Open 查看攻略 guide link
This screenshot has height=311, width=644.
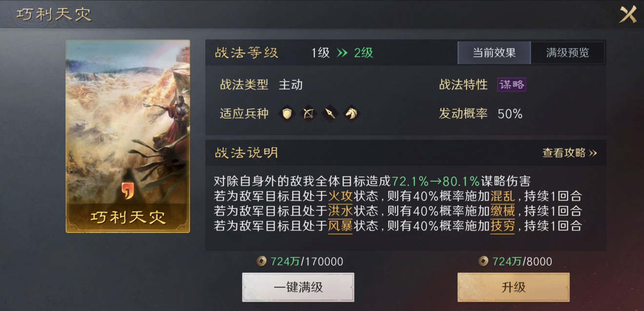[x=569, y=153]
